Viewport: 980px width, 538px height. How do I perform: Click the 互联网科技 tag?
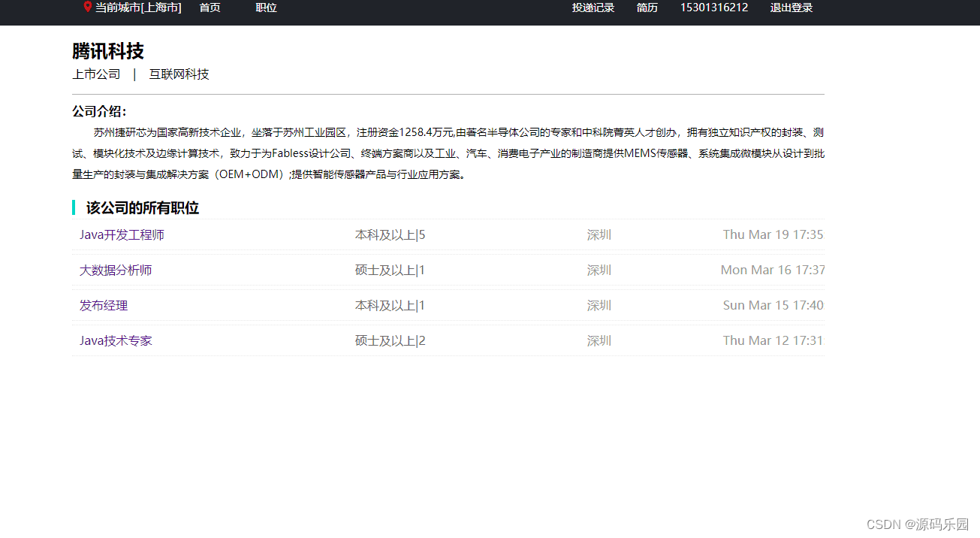point(178,74)
